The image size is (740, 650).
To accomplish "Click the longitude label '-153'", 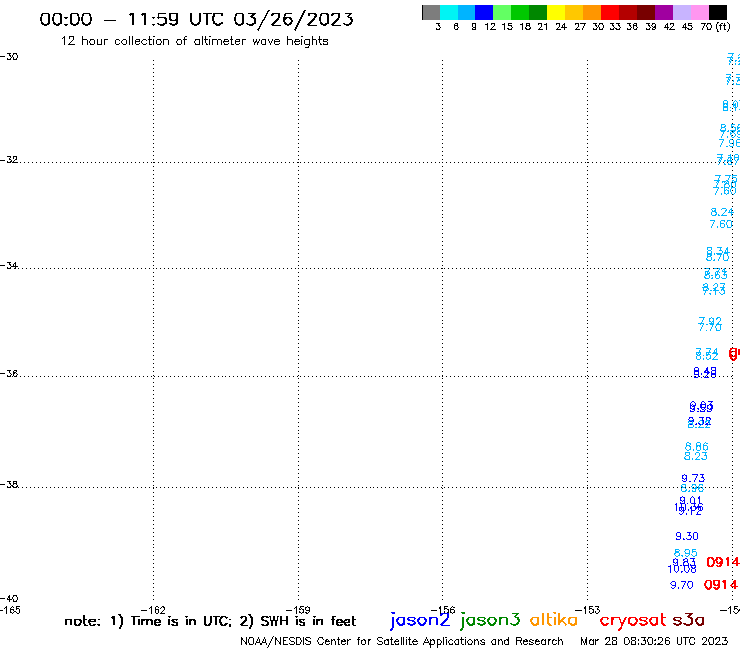I will (x=588, y=610).
